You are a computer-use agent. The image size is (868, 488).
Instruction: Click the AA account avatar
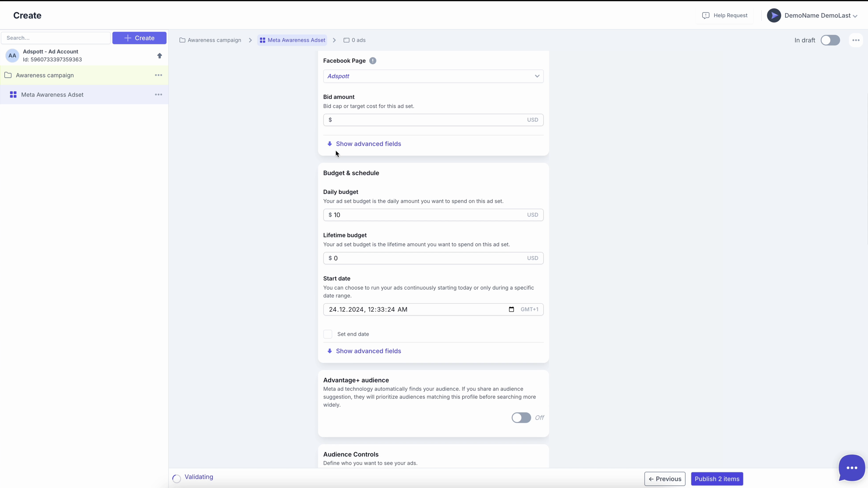(12, 56)
